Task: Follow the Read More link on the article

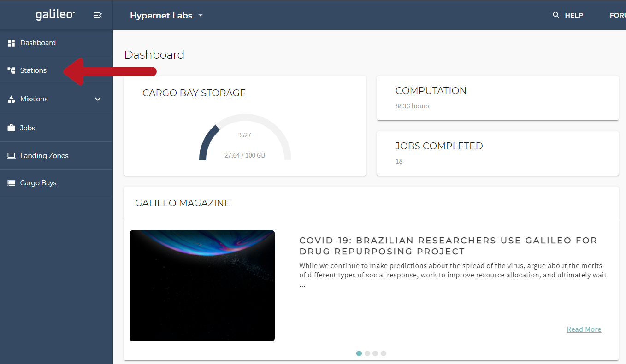Action: [584, 329]
